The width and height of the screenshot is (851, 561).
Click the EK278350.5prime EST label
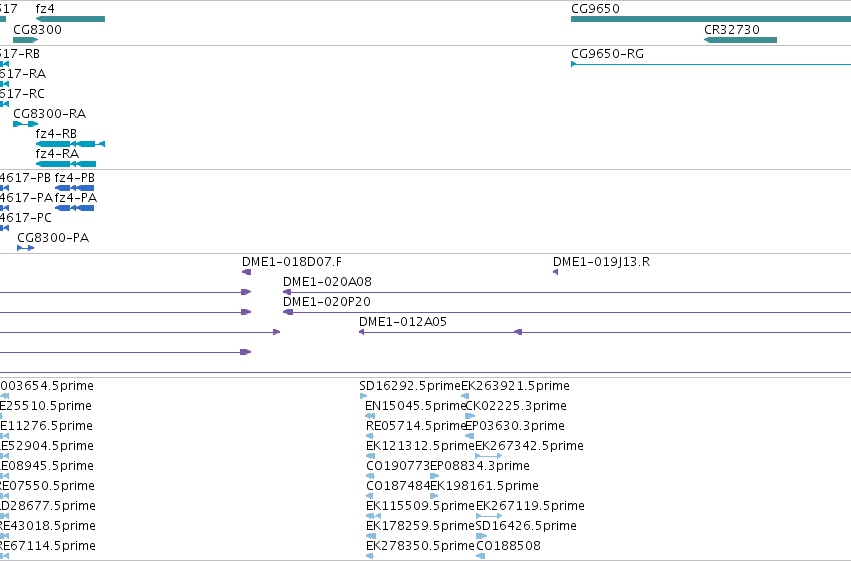pos(421,546)
